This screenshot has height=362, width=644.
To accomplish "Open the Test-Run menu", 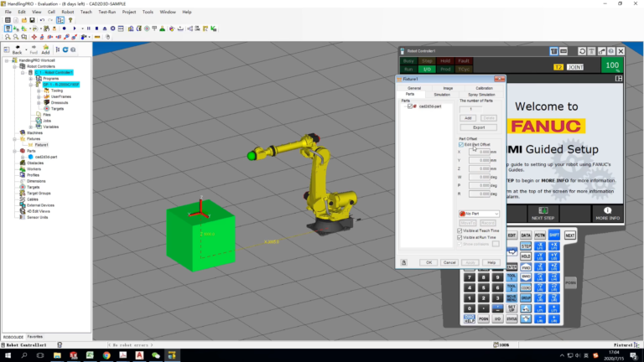I will 106,12.
